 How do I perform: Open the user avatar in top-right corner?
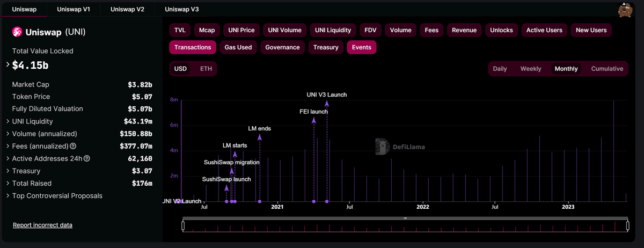(x=625, y=10)
